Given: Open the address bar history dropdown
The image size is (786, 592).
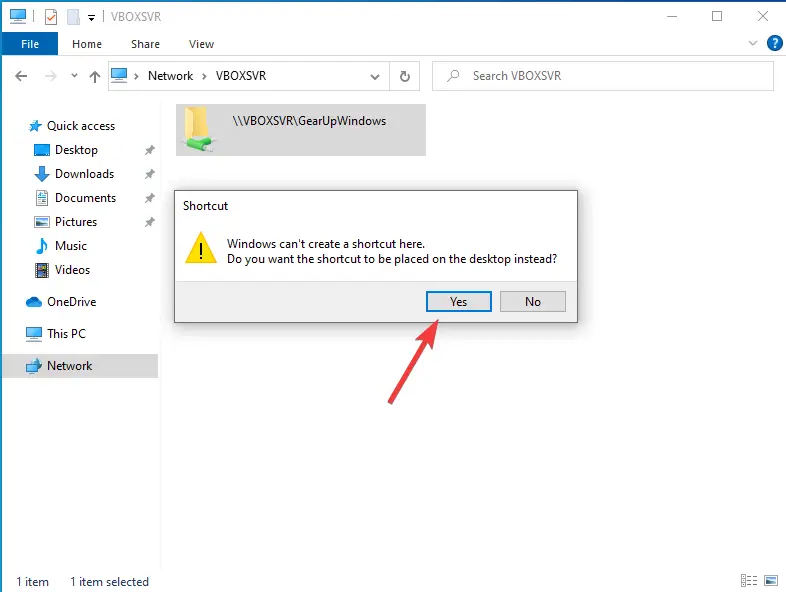Looking at the screenshot, I should click(374, 77).
